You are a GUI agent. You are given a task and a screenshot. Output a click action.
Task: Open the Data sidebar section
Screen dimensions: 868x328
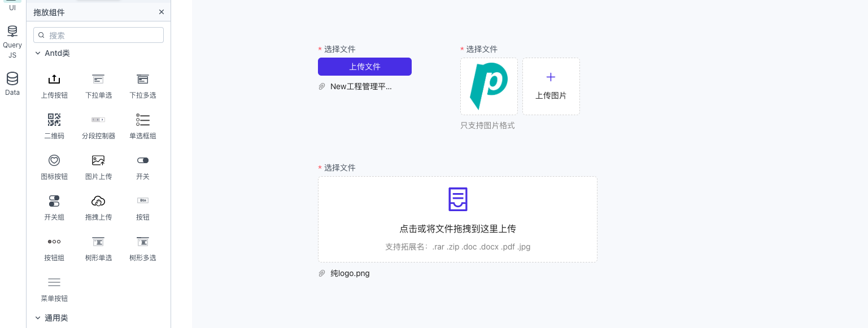click(x=12, y=84)
